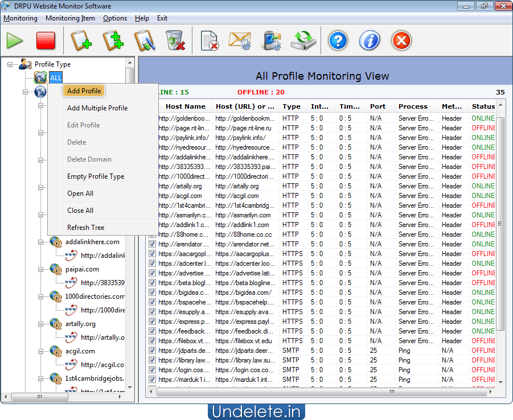Collapse the 1st4cambridgejobs tree node
The width and height of the screenshot is (513, 420).
(x=40, y=379)
